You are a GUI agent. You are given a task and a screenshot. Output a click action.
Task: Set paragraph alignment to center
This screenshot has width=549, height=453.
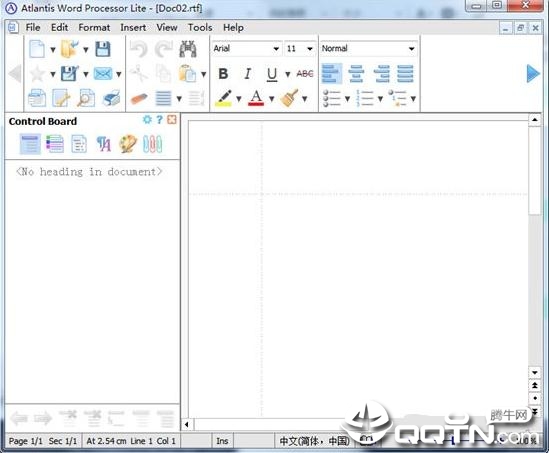[x=356, y=74]
